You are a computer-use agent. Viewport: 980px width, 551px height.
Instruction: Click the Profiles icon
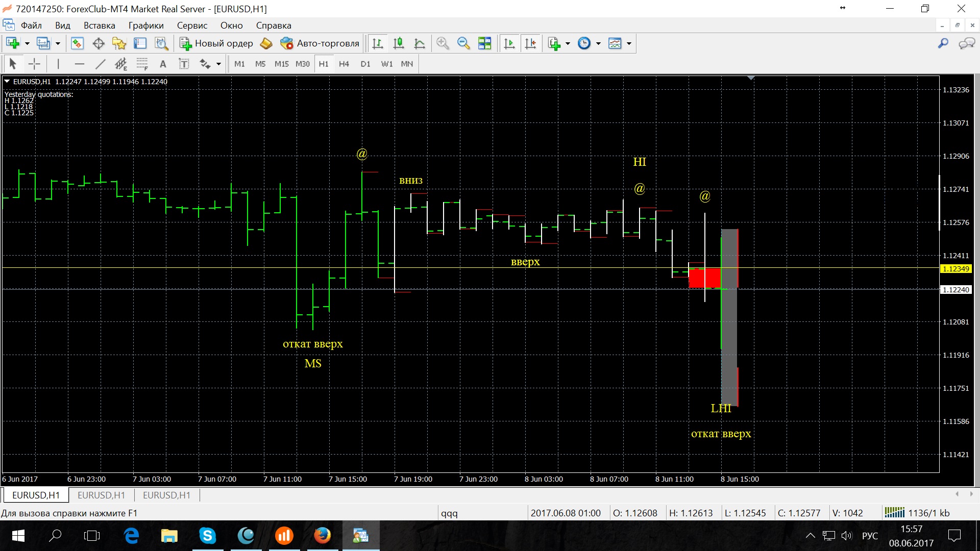pyautogui.click(x=43, y=43)
